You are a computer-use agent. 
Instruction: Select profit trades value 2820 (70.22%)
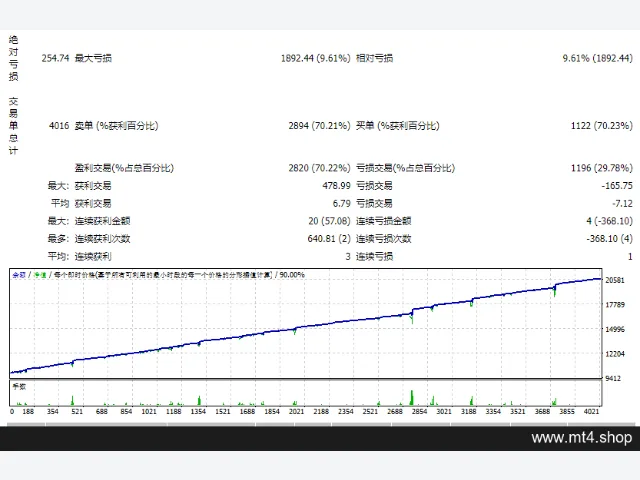(x=320, y=168)
